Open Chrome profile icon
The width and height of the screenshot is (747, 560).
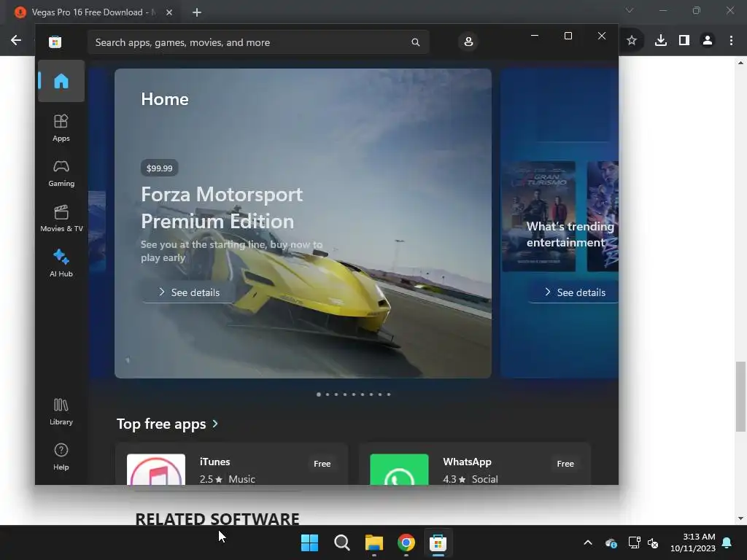pos(708,41)
